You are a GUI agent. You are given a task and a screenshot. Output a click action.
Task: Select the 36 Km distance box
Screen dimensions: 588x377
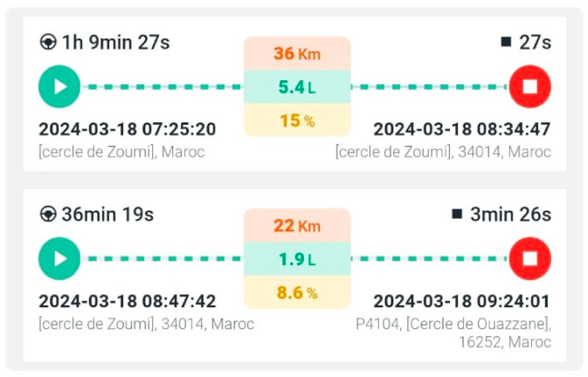pyautogui.click(x=297, y=53)
